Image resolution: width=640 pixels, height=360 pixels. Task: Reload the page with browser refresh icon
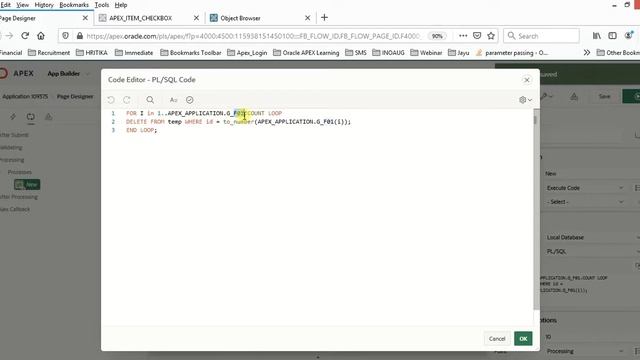pos(25,36)
